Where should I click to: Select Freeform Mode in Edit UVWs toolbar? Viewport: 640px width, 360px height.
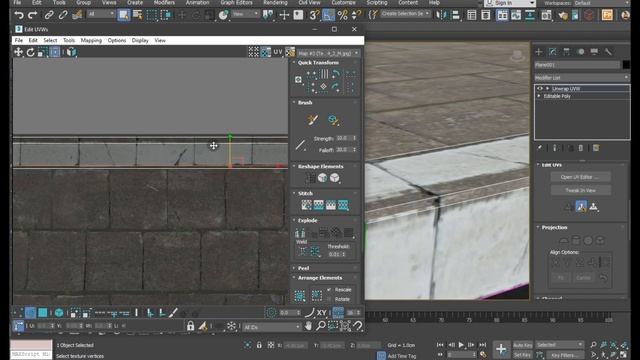54,52
